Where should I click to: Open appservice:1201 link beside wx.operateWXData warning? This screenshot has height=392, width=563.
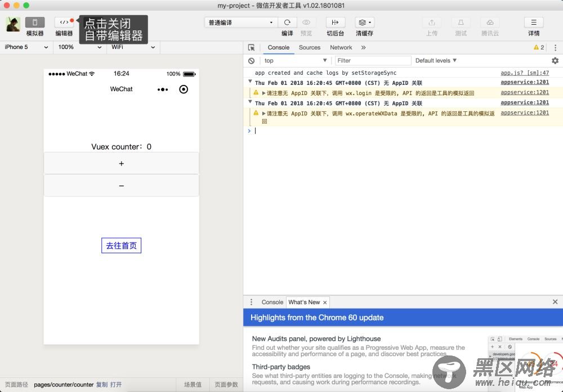click(525, 112)
